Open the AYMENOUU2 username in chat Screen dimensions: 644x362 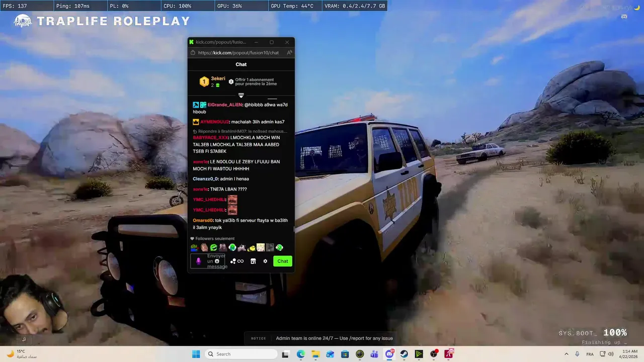pyautogui.click(x=214, y=122)
